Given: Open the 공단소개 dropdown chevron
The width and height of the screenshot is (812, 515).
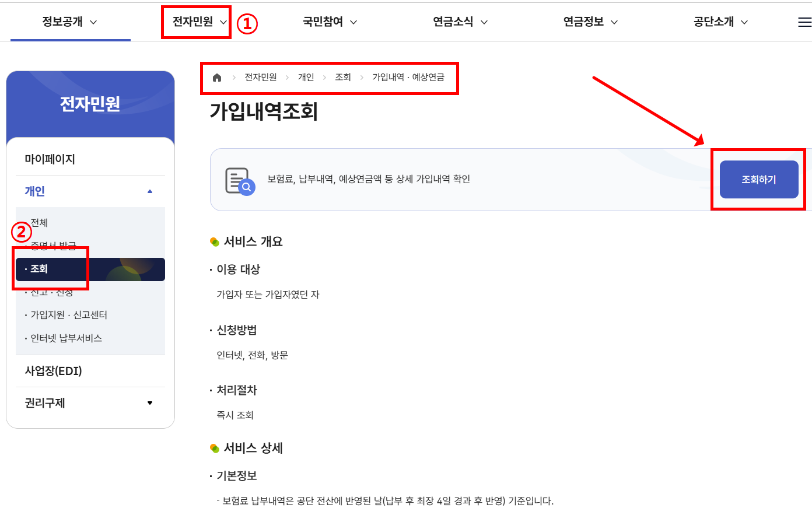Looking at the screenshot, I should point(744,22).
